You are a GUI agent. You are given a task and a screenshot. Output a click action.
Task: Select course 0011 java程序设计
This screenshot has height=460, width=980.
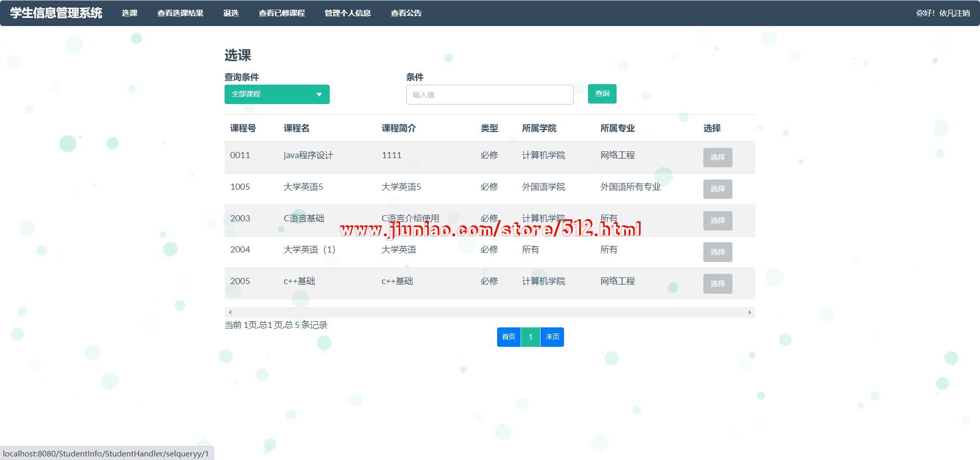[717, 158]
